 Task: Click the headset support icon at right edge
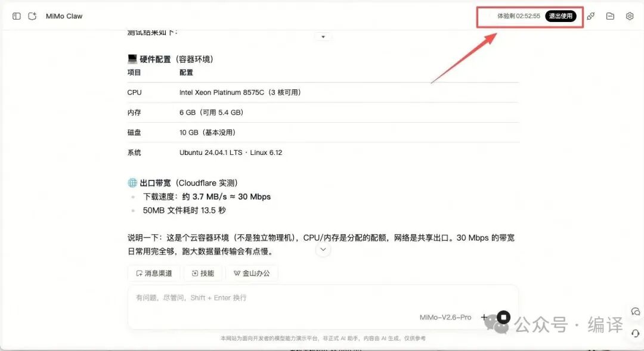pyautogui.click(x=636, y=333)
